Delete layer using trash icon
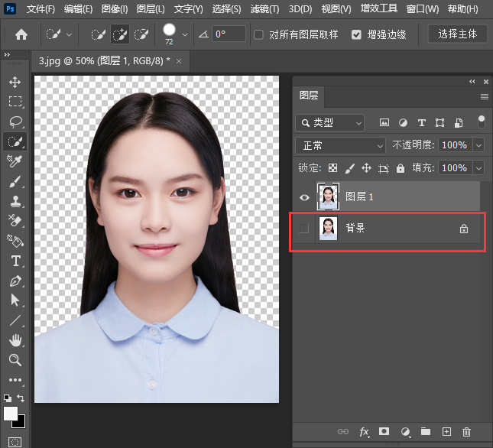 coord(467,432)
